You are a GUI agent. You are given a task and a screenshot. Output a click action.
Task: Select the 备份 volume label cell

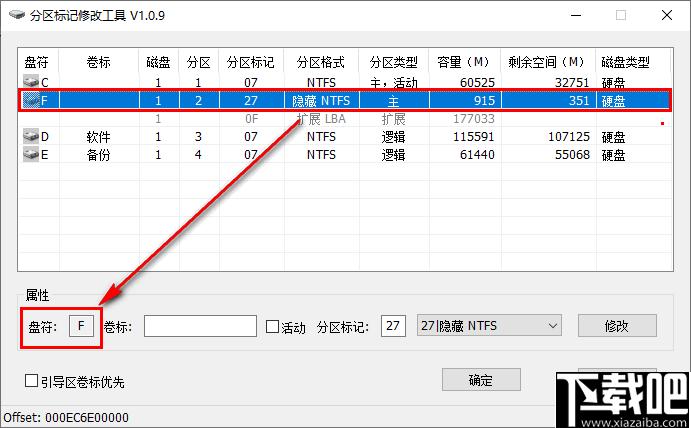coord(99,155)
